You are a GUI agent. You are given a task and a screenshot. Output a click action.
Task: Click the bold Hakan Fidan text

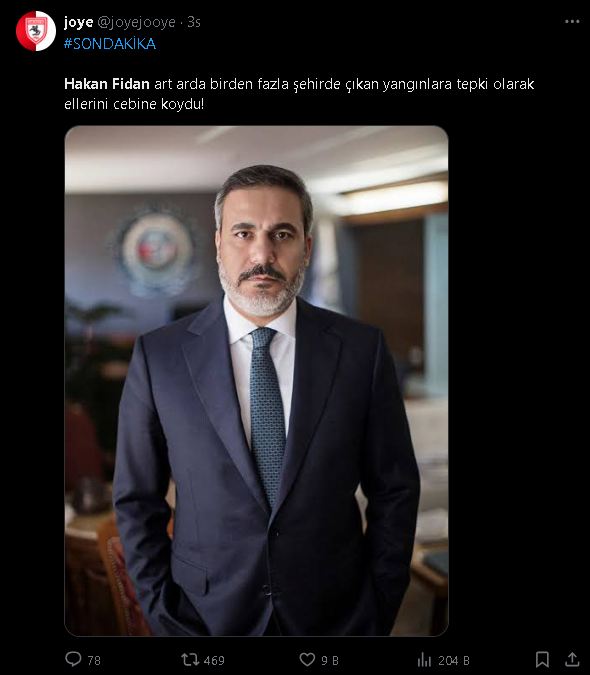[107, 84]
